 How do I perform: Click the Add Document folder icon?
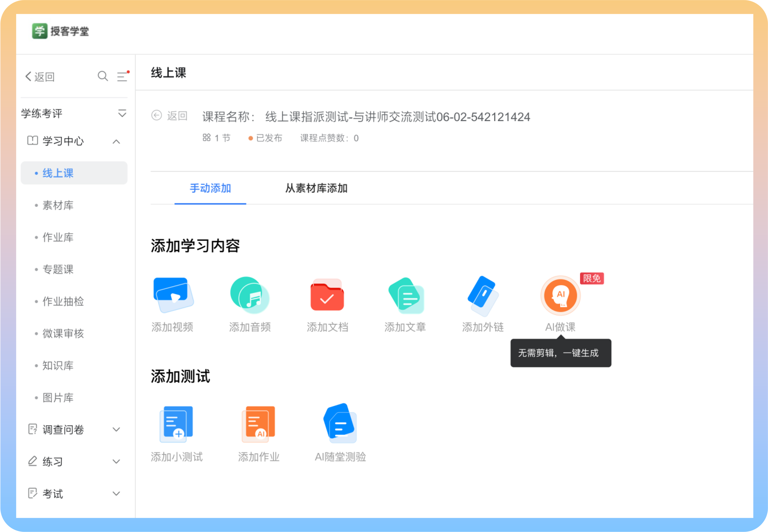pos(327,295)
